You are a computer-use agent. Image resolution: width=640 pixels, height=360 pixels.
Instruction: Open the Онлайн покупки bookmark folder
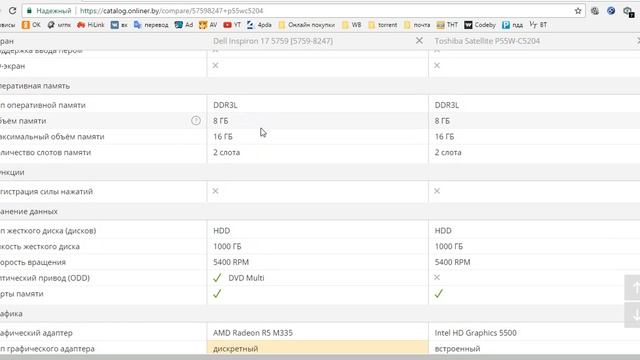click(307, 25)
